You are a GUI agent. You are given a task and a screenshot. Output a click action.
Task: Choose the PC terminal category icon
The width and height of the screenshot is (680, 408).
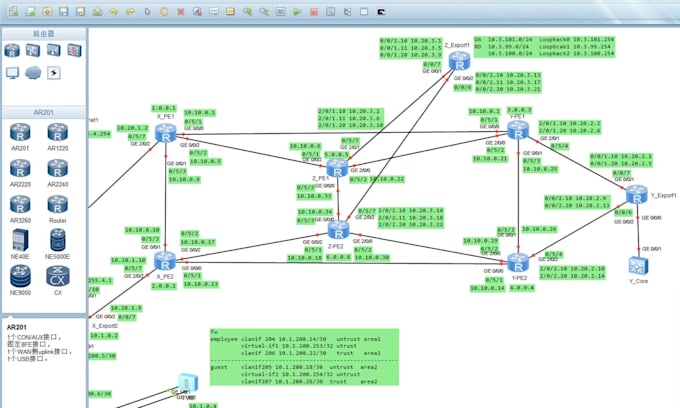(13, 72)
